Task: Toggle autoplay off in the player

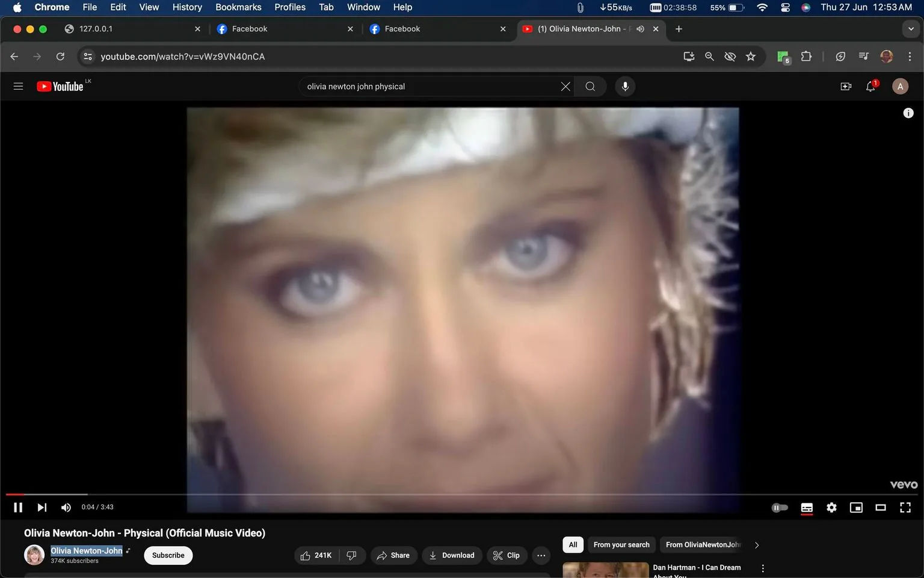Action: 780,507
